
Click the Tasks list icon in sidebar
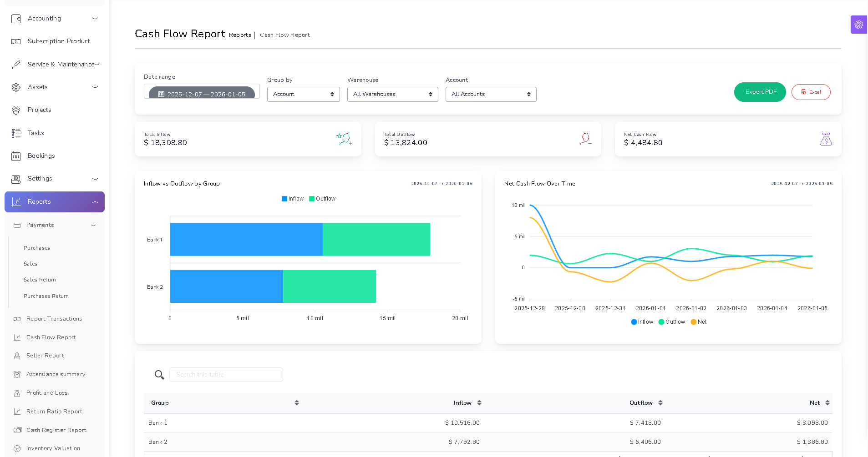[16, 133]
